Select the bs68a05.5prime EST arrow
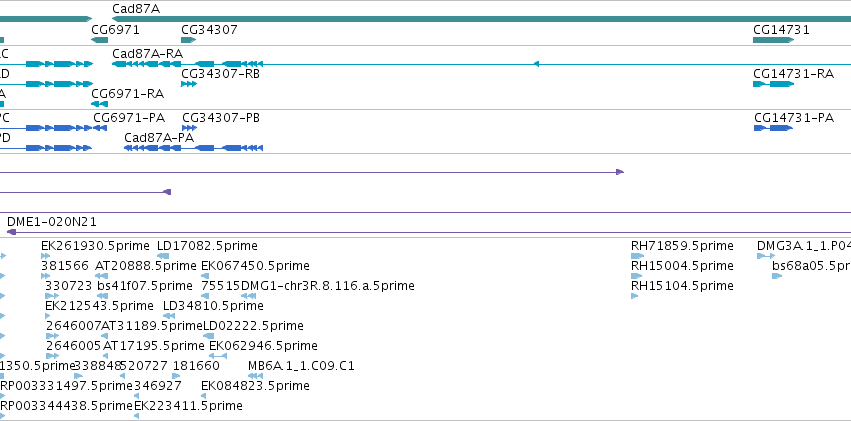 [x=777, y=276]
